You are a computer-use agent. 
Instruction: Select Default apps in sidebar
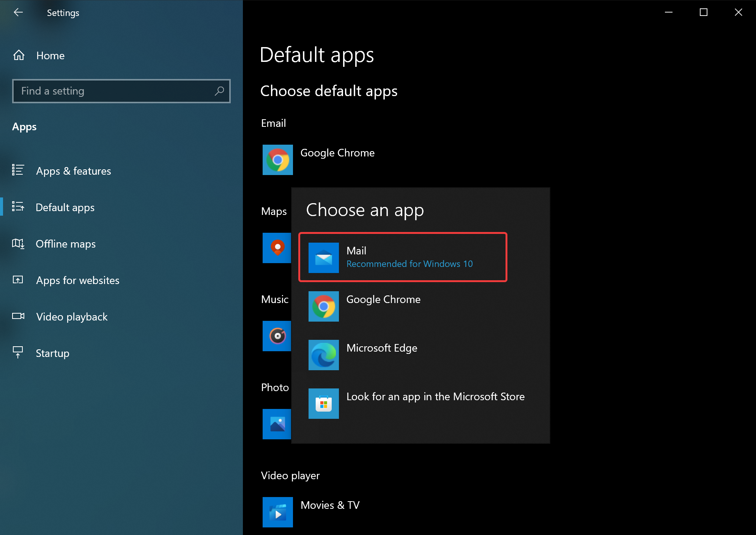(121, 207)
